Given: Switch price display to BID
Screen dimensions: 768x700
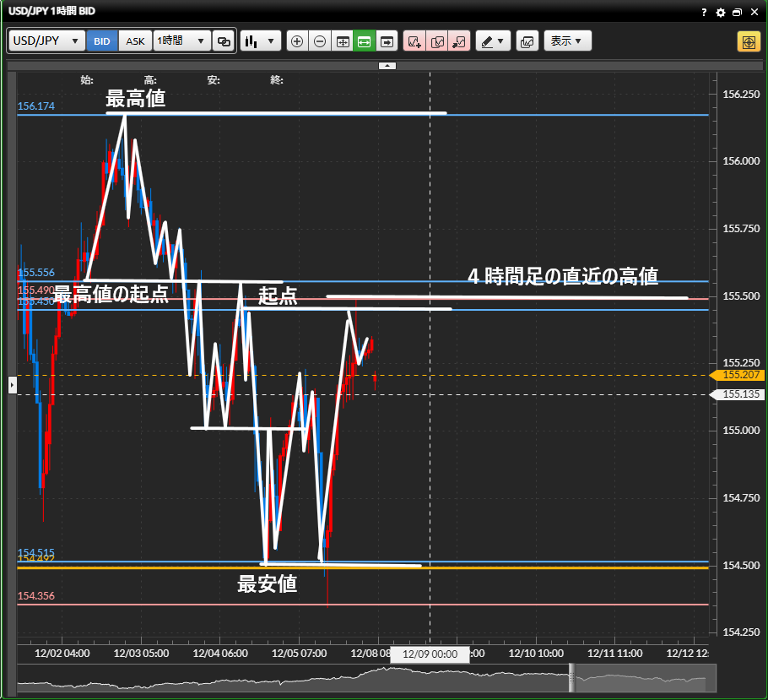Looking at the screenshot, I should [102, 41].
